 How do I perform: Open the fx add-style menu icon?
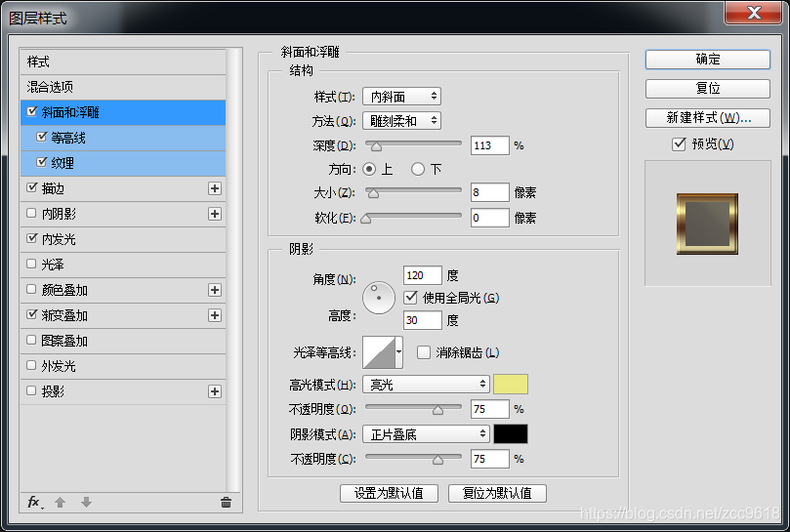(35, 502)
